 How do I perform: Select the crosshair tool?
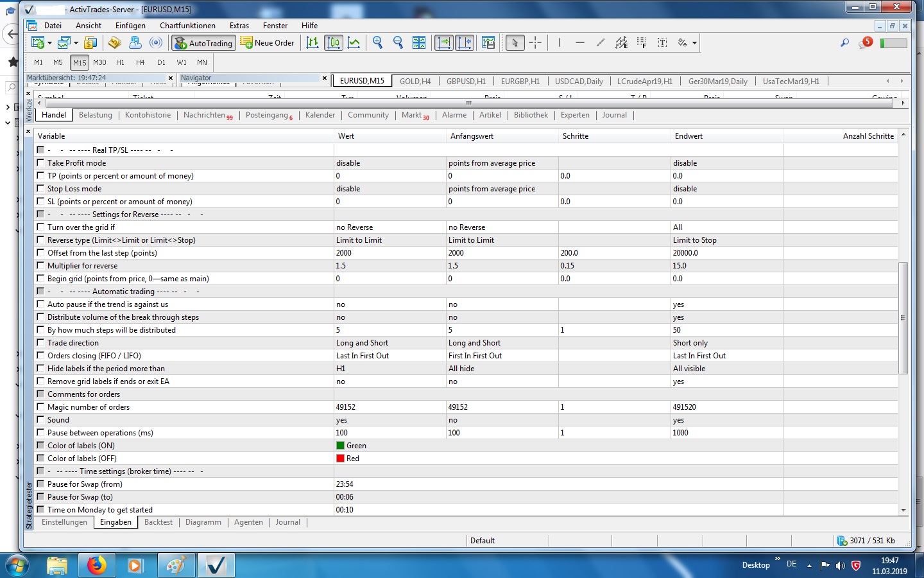tap(536, 43)
